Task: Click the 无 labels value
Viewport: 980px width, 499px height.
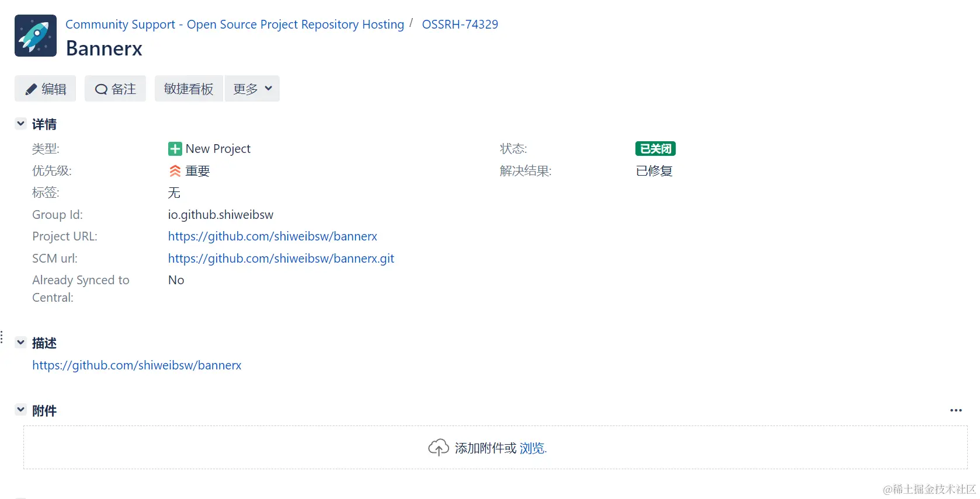Action: pyautogui.click(x=174, y=193)
